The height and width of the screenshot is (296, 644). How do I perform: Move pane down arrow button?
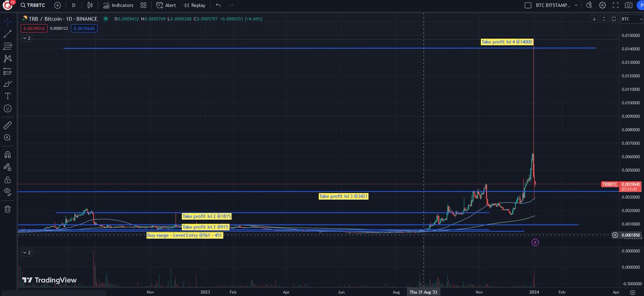pos(594,19)
